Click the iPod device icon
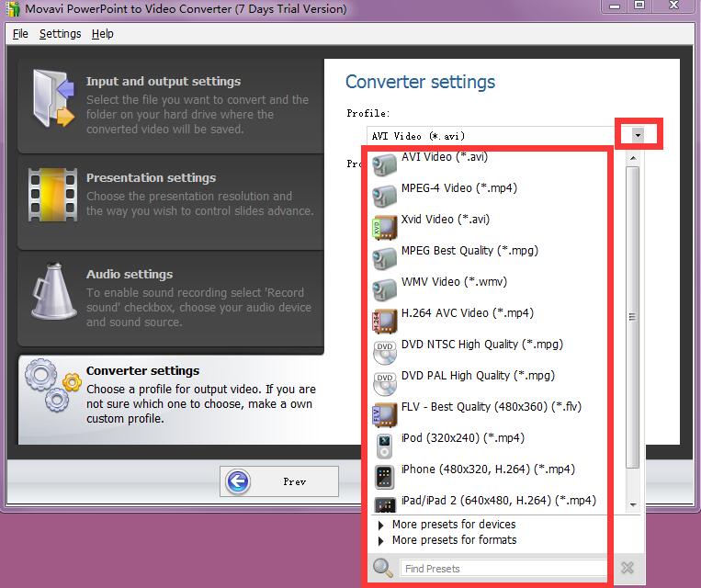701x588 pixels. tap(384, 446)
